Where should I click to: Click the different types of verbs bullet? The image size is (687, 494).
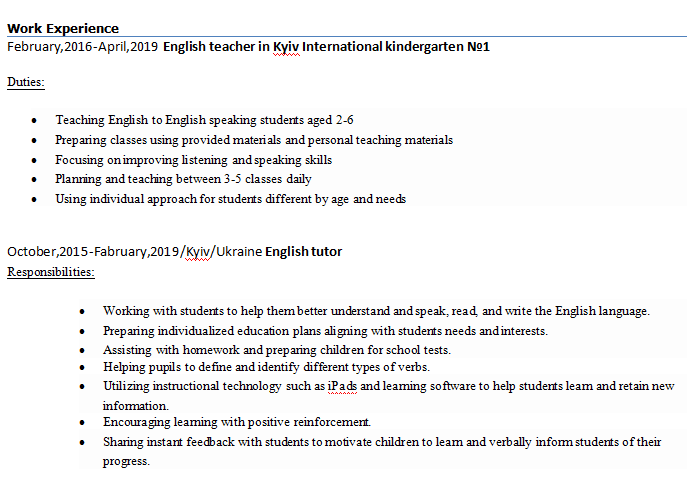tap(266, 368)
